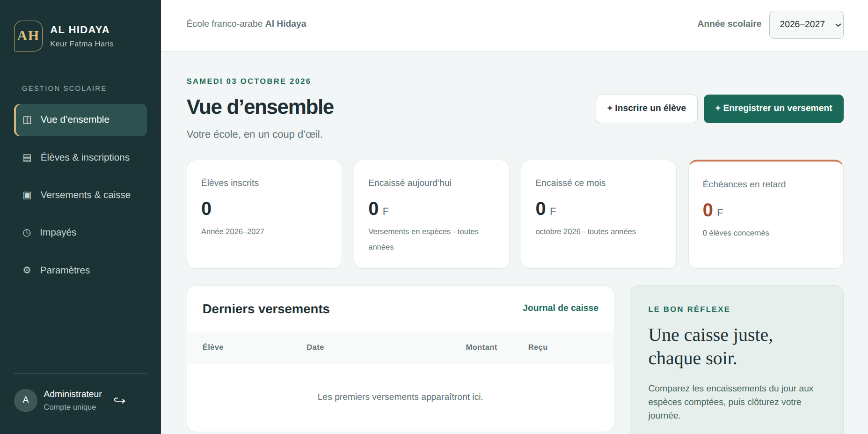
Task: Click the Encaissé aujourd'hui card
Action: 431,214
